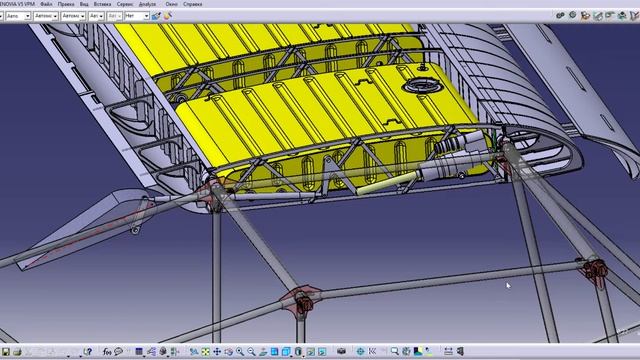Toggle Swap visible space icon

(x=322, y=351)
